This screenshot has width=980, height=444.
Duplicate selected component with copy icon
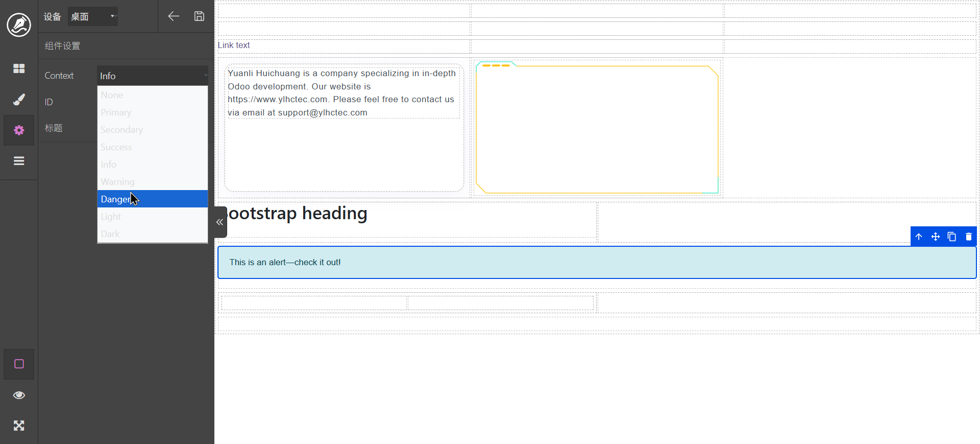952,237
